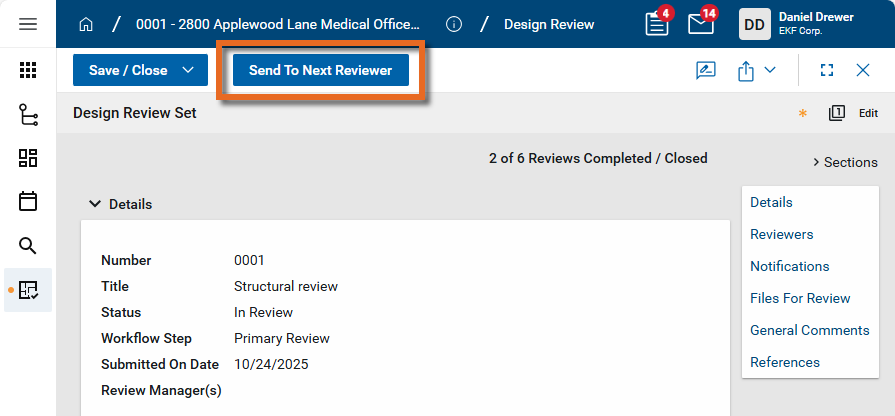Jump to the Reviewers section
Viewport: 895px width, 416px height.
coord(781,234)
